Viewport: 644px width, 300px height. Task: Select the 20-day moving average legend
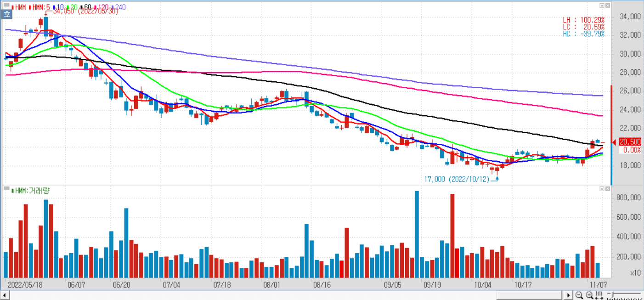[x=71, y=7]
